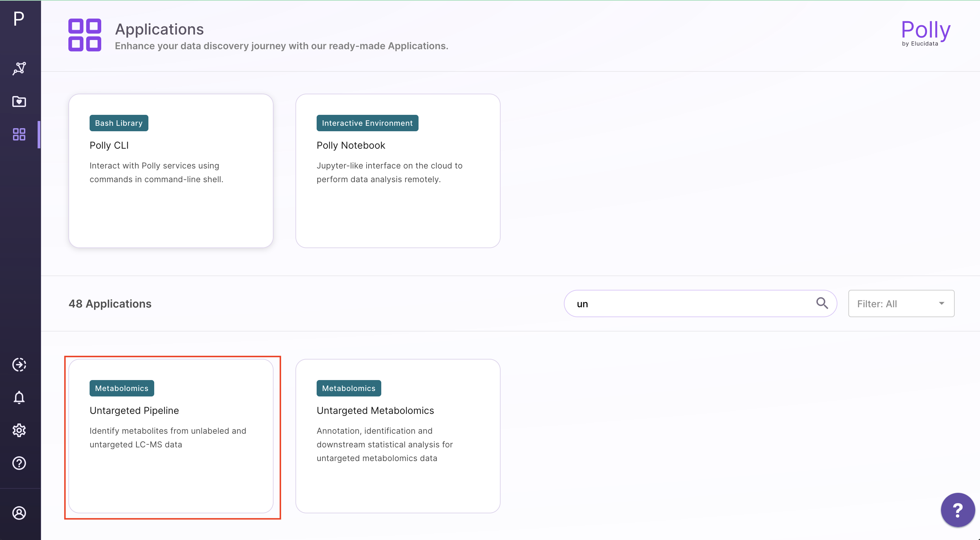980x540 pixels.
Task: Open the Polly CLI application card
Action: 171,171
